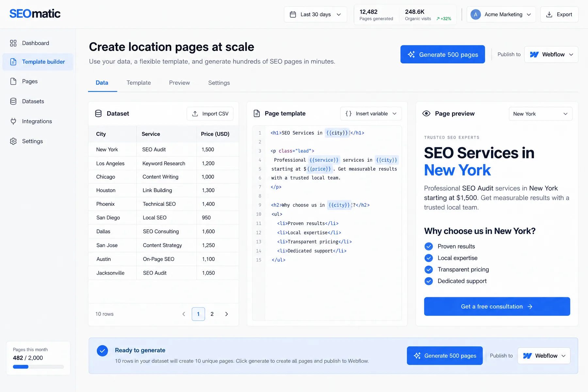
Task: Open the New York preview city dropdown
Action: (x=540, y=114)
